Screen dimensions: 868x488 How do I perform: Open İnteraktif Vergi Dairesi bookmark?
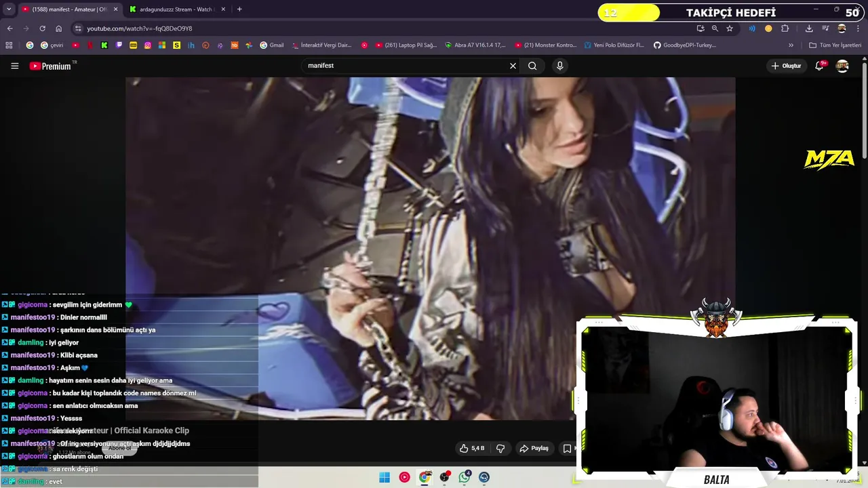tap(321, 45)
